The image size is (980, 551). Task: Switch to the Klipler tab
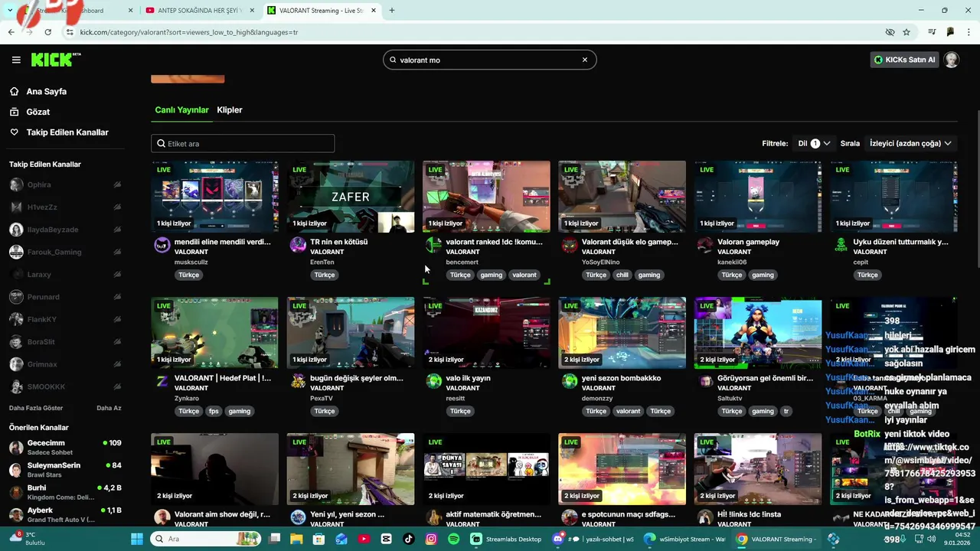[x=230, y=110]
